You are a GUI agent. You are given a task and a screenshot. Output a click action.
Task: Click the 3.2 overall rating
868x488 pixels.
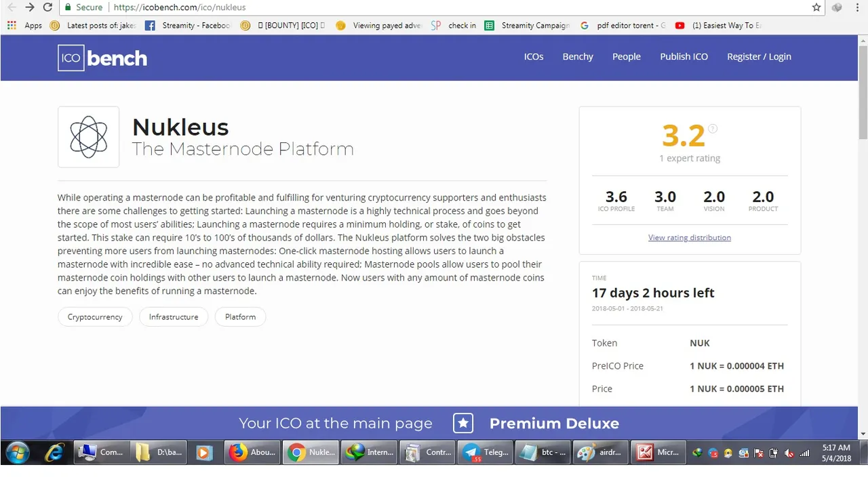pyautogui.click(x=684, y=136)
